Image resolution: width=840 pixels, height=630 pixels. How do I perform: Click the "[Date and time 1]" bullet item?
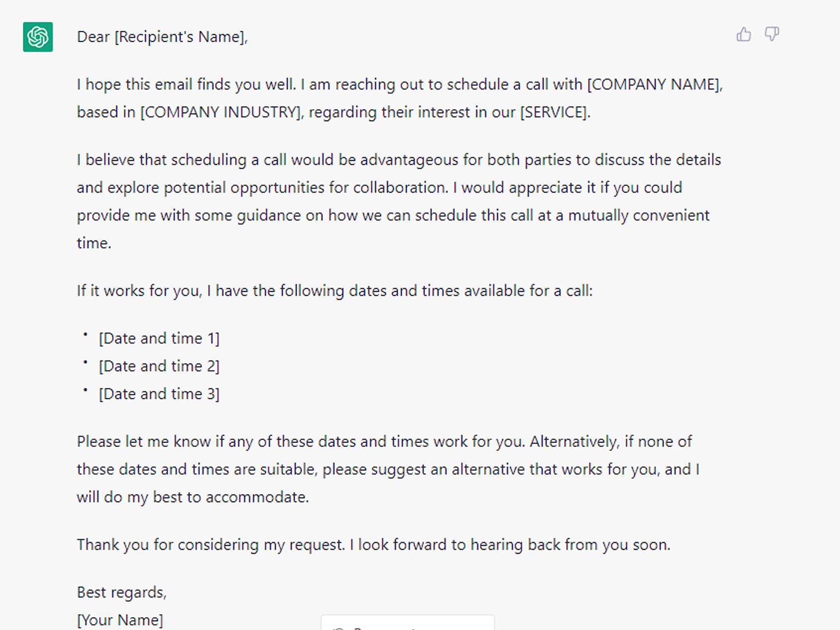tap(159, 339)
